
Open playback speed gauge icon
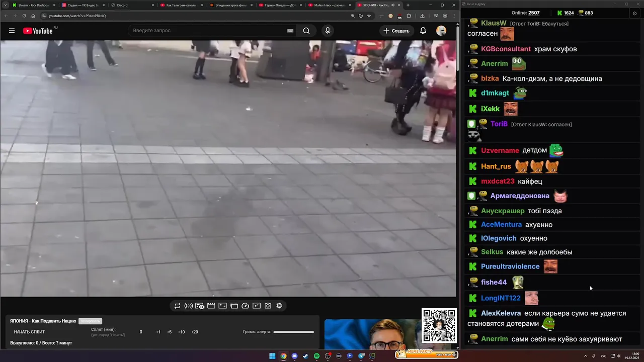pos(245,306)
